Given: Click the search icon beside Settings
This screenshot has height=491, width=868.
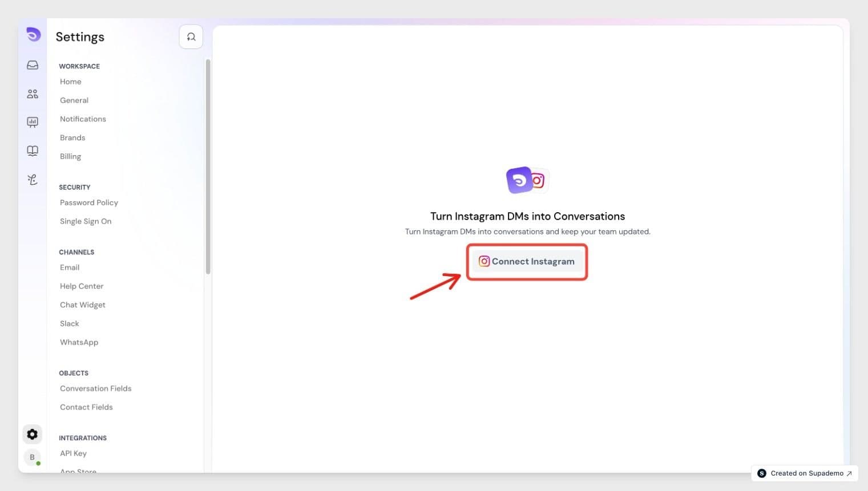Looking at the screenshot, I should [x=191, y=37].
